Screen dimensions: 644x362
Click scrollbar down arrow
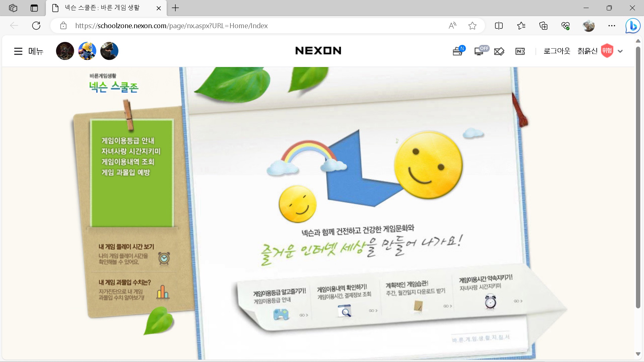638,354
